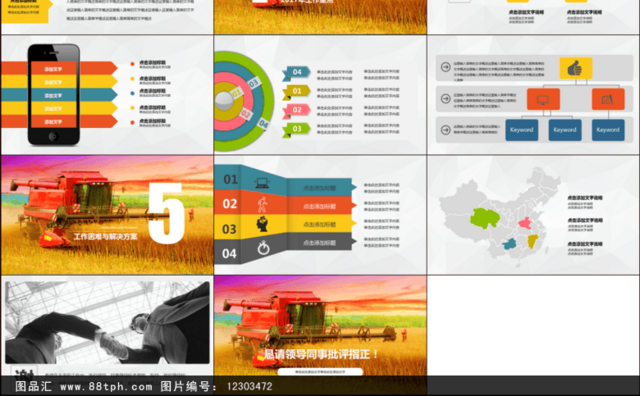Screen dimensions: 640x396
Task: Click the head silhouette icon in row 03
Action: tap(262, 224)
